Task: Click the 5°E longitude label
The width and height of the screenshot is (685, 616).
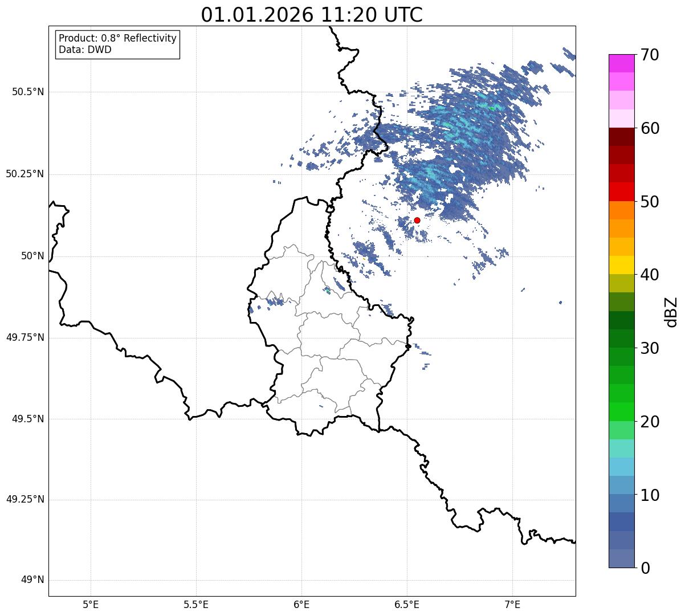Action: [x=91, y=604]
